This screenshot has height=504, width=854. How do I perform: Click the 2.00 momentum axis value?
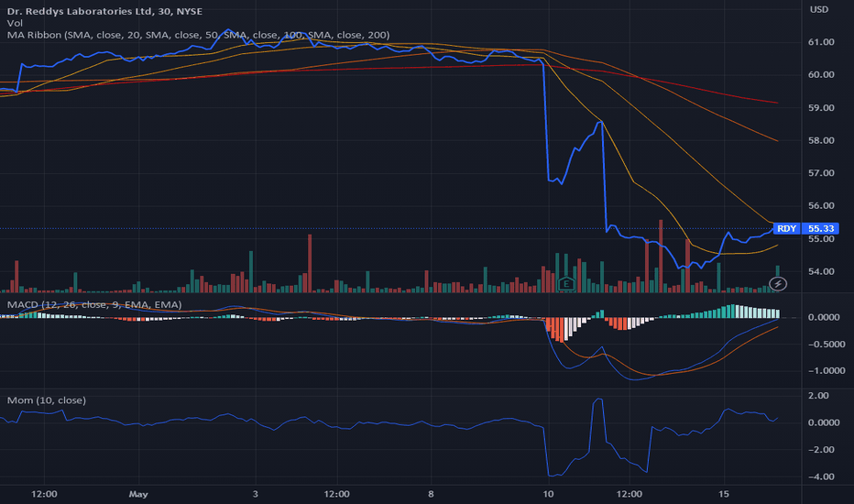(x=818, y=396)
